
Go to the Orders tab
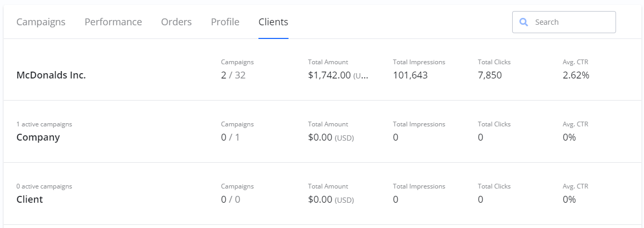176,22
